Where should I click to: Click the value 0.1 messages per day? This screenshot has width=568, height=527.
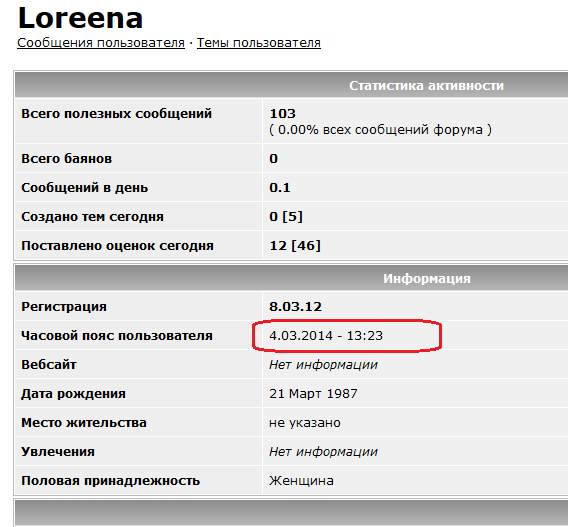point(280,188)
